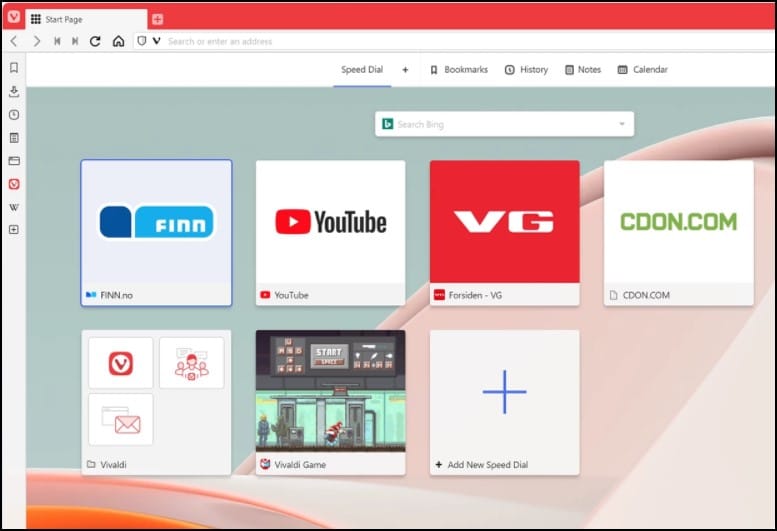This screenshot has height=531, width=777.
Task: Reload the current page
Action: coord(95,41)
